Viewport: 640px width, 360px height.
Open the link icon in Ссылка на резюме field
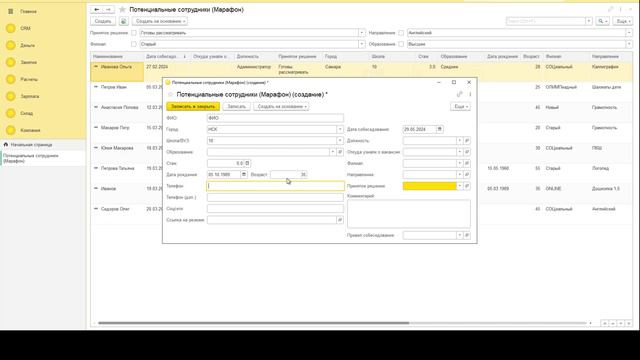pyautogui.click(x=340, y=220)
